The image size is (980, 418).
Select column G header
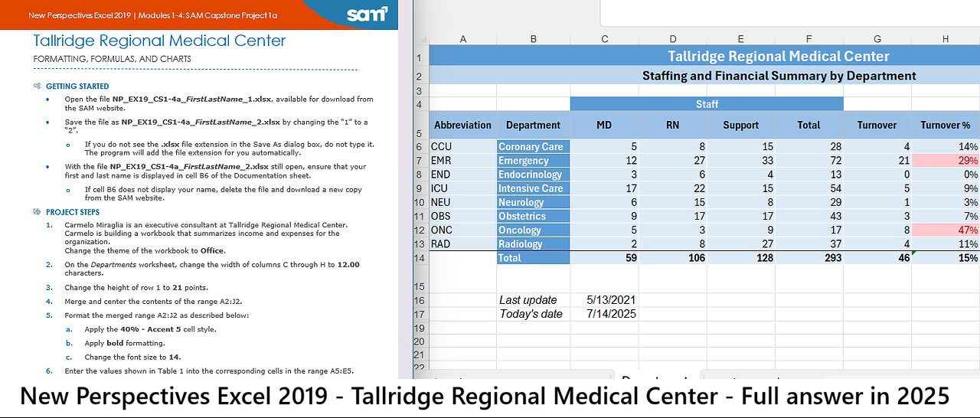[877, 39]
